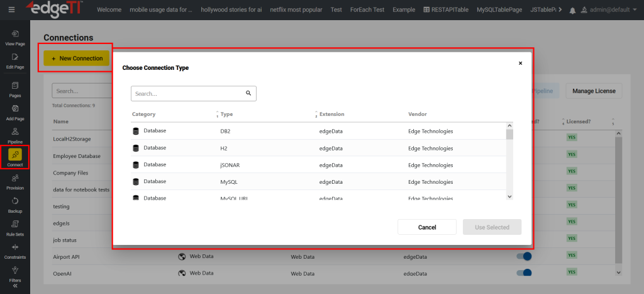Click the Backup sidebar icon

pos(15,204)
